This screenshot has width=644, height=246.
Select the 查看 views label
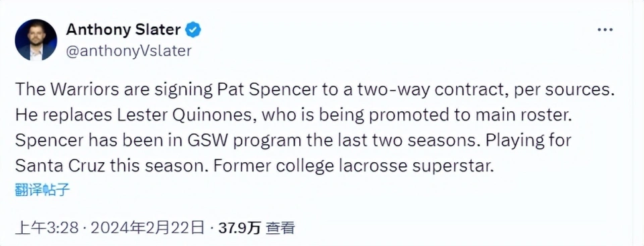[280, 228]
